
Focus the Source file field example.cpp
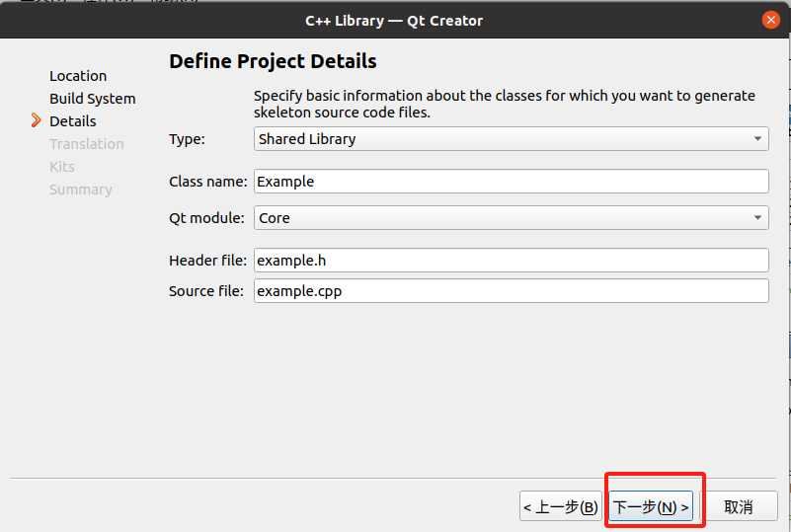[x=511, y=291]
